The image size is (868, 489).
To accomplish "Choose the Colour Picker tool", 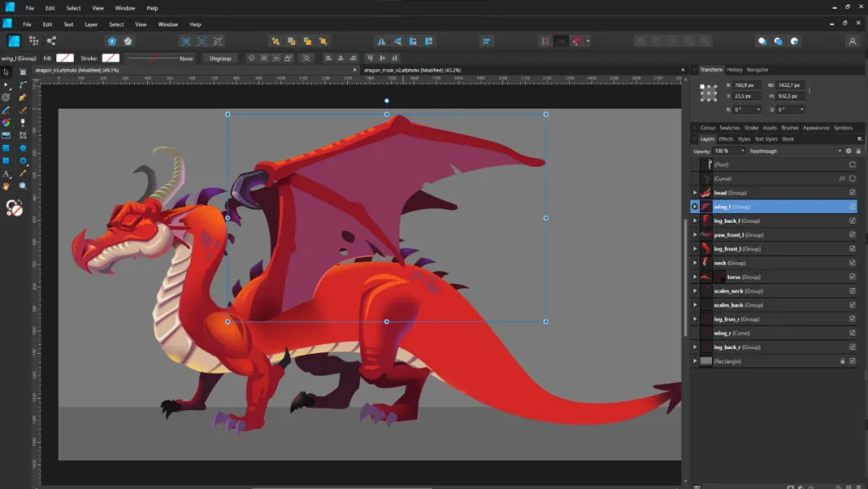I will 22,174.
